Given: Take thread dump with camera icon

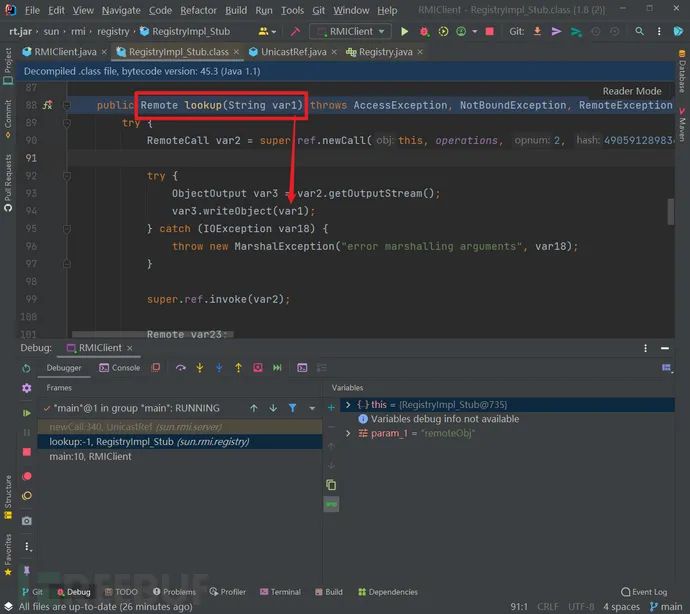Looking at the screenshot, I should 26,521.
